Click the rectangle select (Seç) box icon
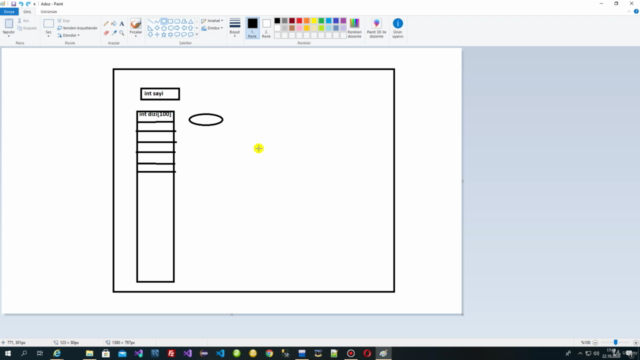640x360 pixels. pyautogui.click(x=48, y=24)
